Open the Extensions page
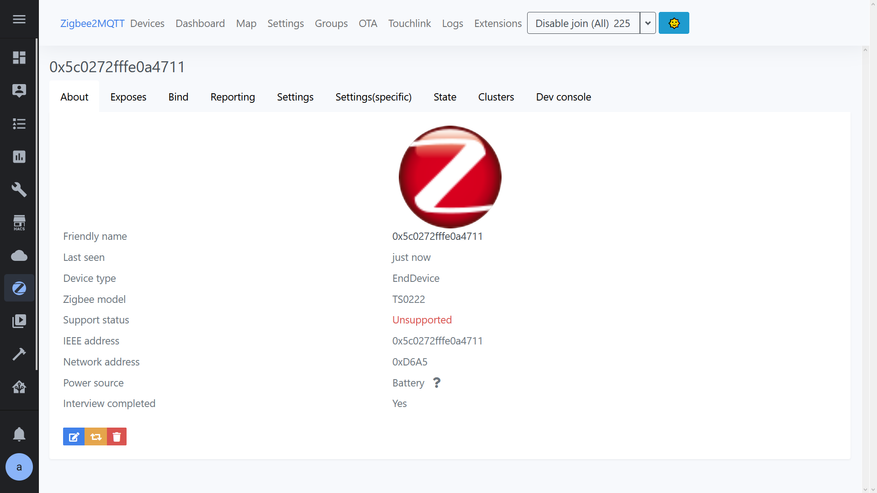Screen dimensions: 877x493 coord(498,24)
